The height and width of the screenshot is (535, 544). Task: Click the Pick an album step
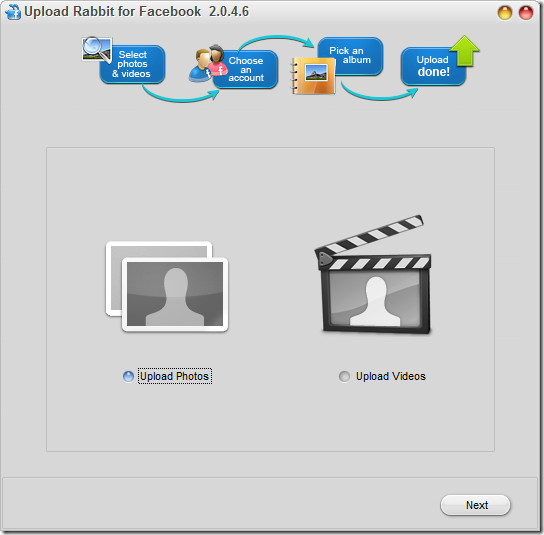[350, 56]
